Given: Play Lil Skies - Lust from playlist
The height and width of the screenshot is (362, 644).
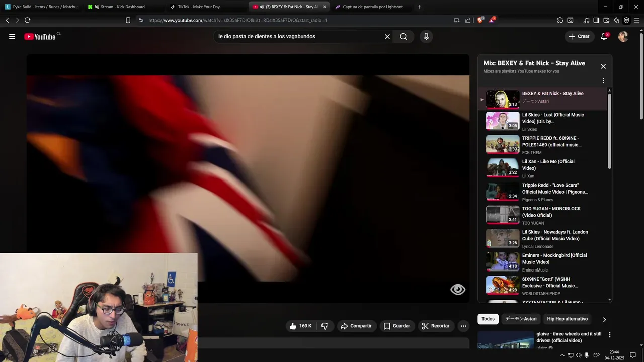Looking at the screenshot, I should [543, 121].
